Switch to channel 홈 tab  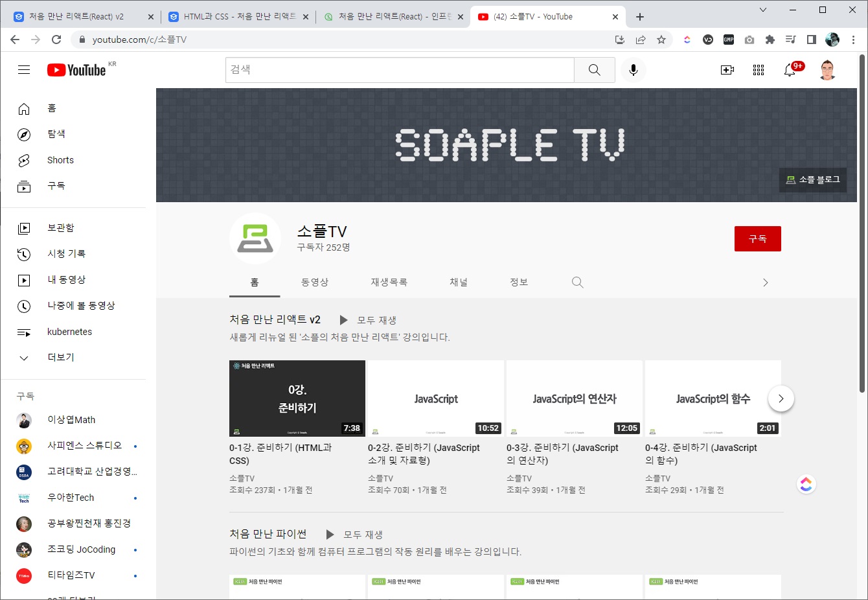pyautogui.click(x=255, y=283)
